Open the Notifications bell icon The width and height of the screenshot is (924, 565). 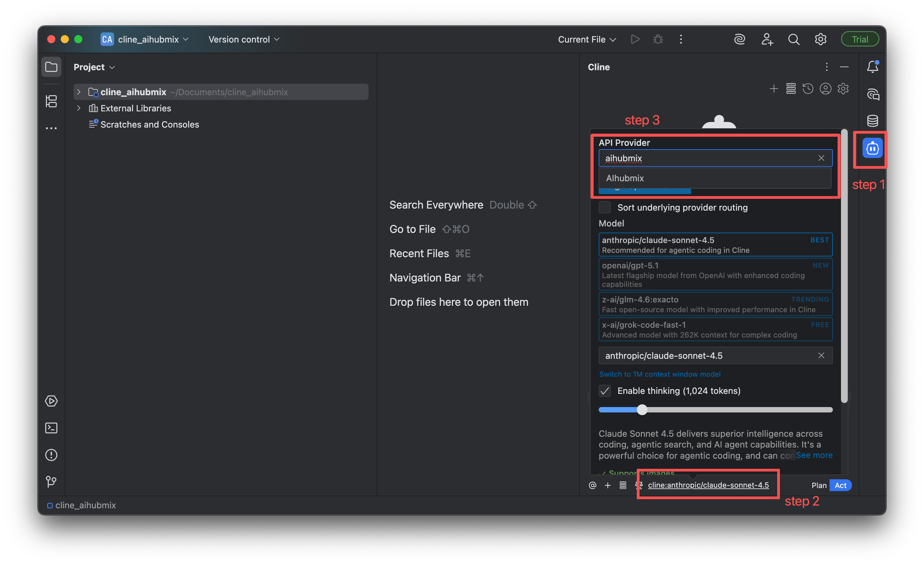pyautogui.click(x=872, y=67)
